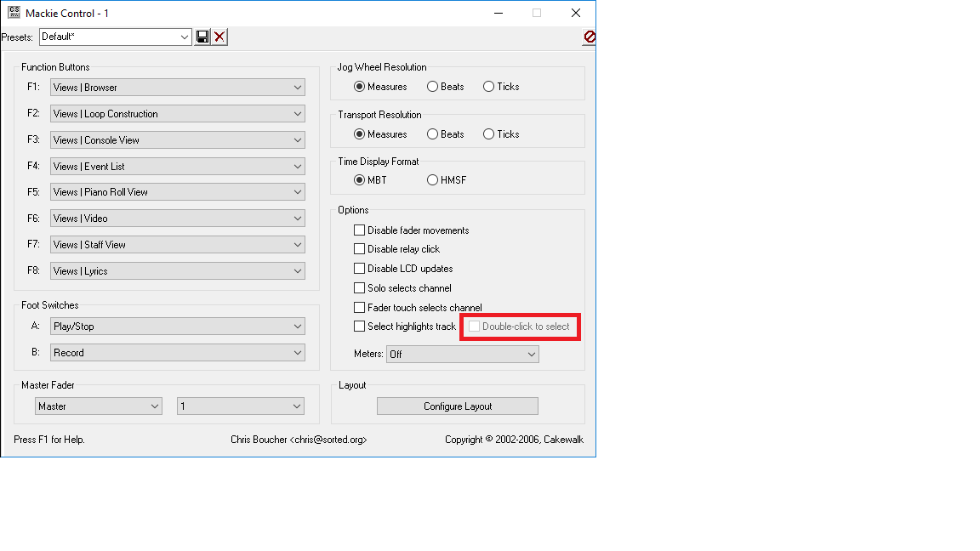Choose HMSF time display format
This screenshot has width=980, height=551.
(433, 180)
